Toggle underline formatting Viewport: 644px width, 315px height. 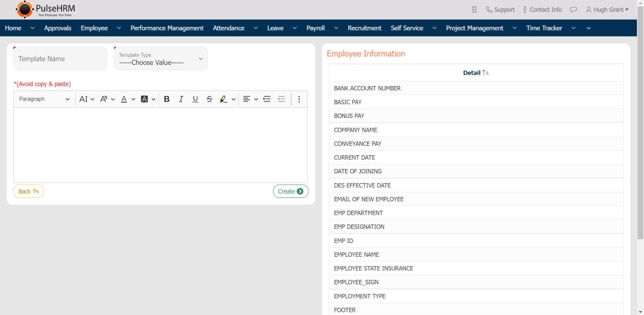tap(195, 99)
